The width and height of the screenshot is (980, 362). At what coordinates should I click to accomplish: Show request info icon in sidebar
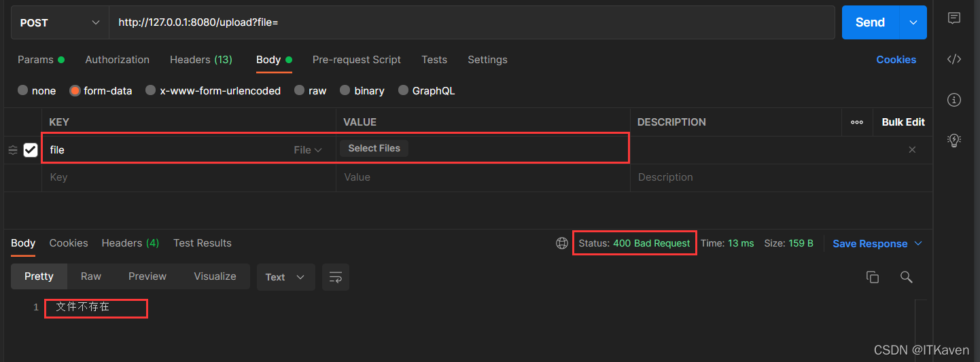[954, 100]
